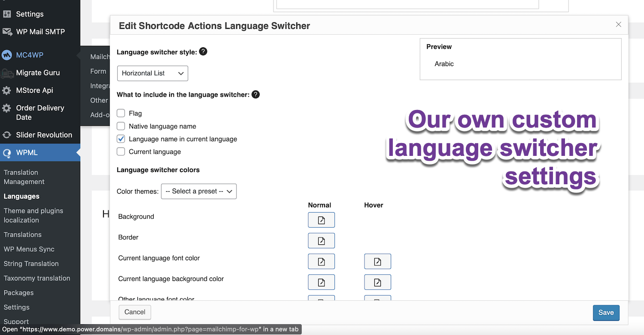Go to WPML Languages page

(21, 196)
